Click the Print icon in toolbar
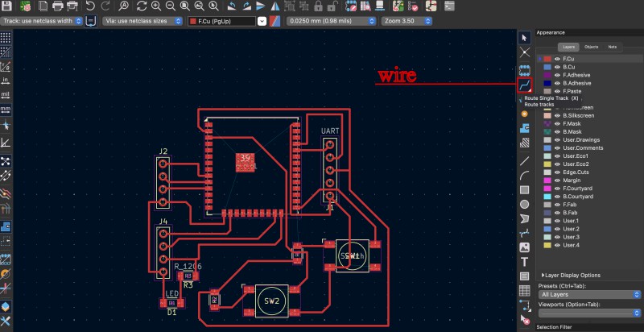644x332 pixels. (57, 6)
